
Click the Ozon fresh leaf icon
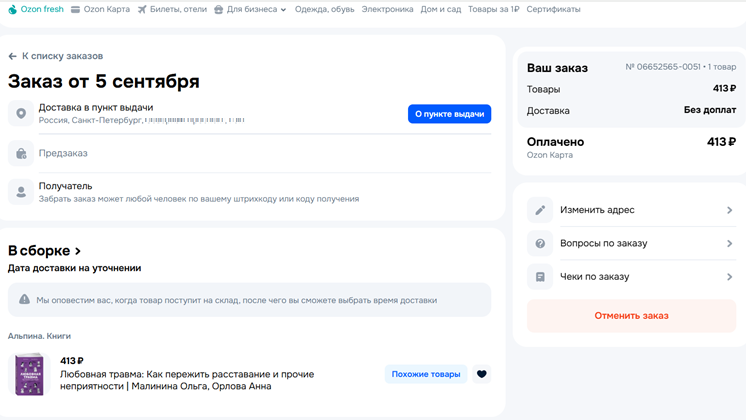tap(12, 9)
